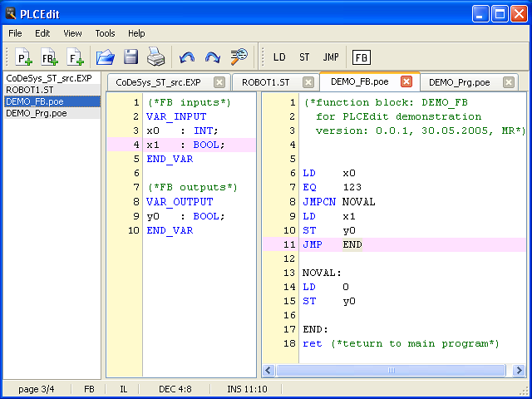Image resolution: width=532 pixels, height=399 pixels.
Task: Click the horizontal scrollbar thumb in the code pane
Action: click(391, 370)
